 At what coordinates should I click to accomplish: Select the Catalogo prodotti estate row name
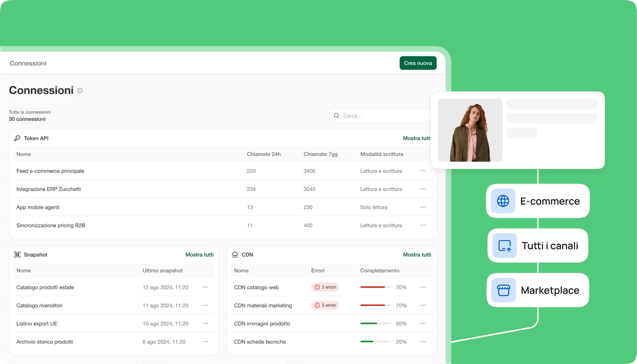[45, 287]
